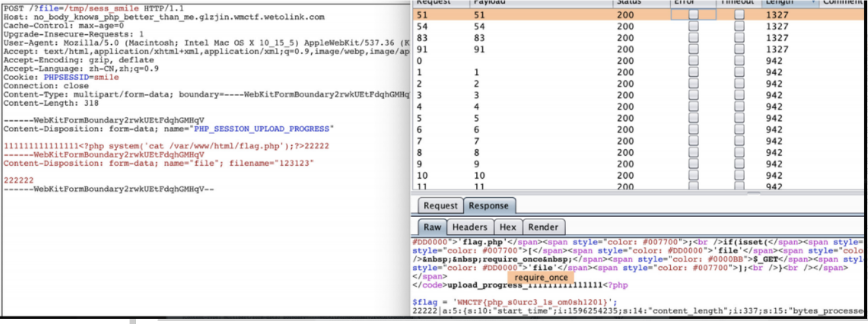Switch to the Request tab
Viewport: 868px width, 324px height.
440,206
